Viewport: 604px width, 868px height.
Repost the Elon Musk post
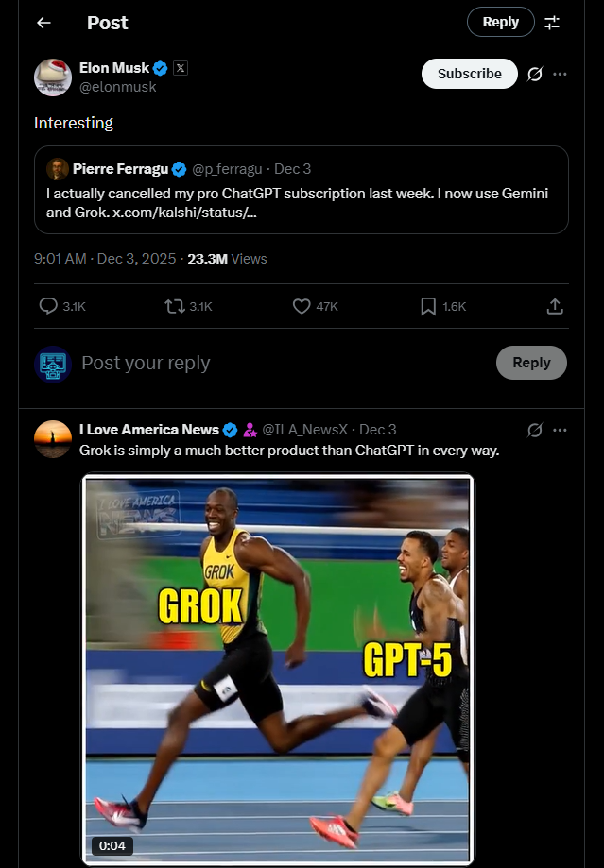point(175,306)
